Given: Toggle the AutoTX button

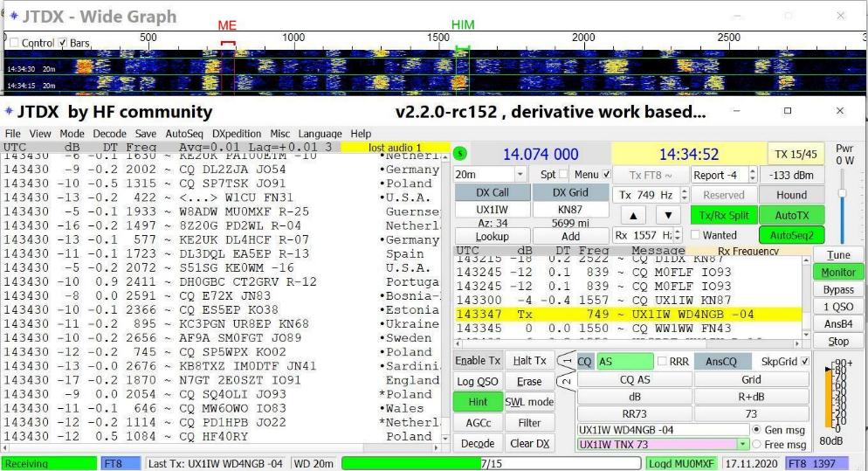Looking at the screenshot, I should coord(792,216).
